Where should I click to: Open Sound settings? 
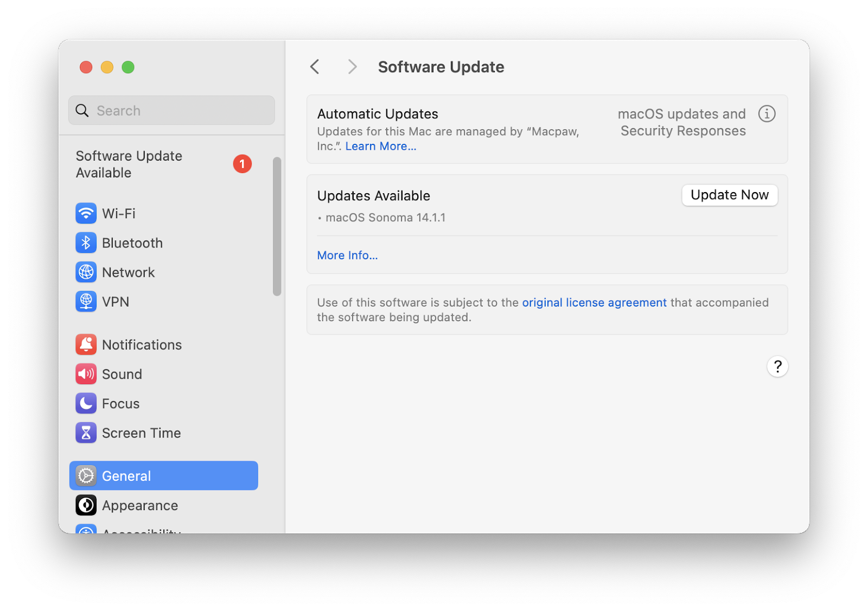click(122, 374)
